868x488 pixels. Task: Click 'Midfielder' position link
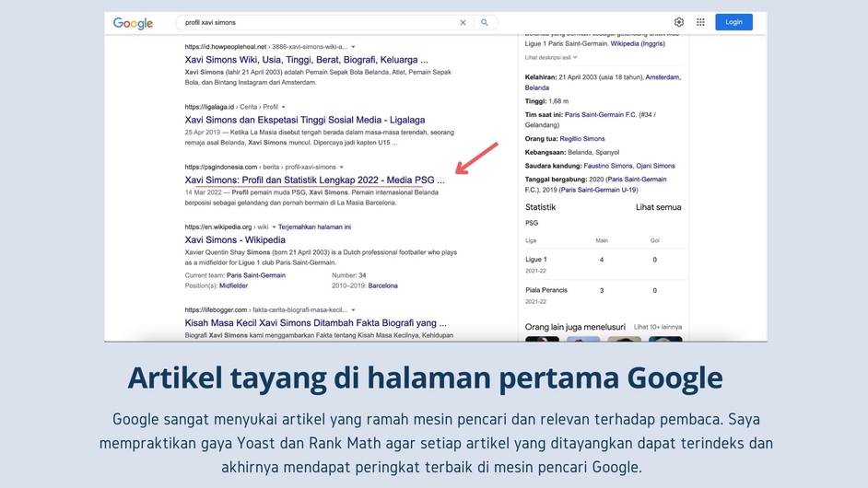pos(234,285)
